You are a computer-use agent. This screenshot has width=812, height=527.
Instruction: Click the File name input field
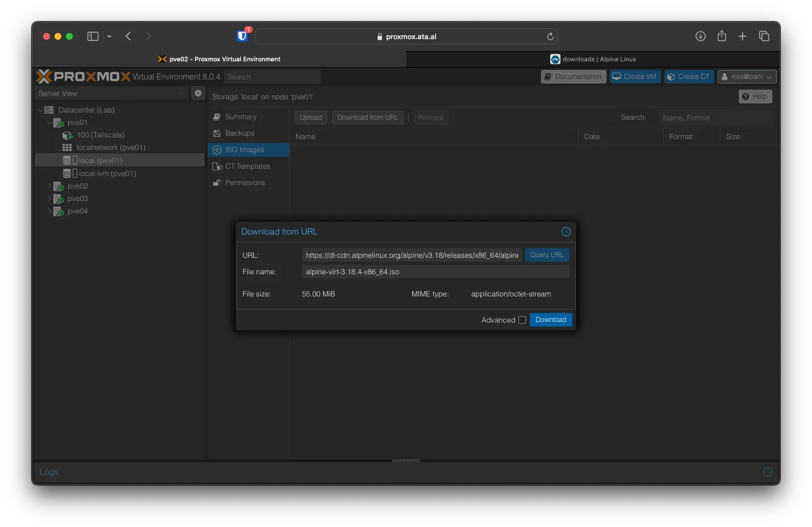pos(436,272)
